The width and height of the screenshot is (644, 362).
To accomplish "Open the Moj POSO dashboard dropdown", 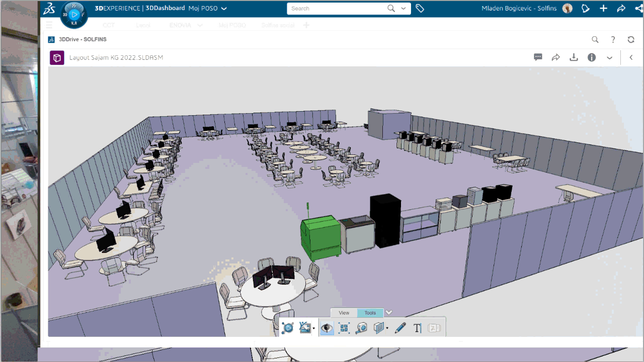I will pos(207,8).
